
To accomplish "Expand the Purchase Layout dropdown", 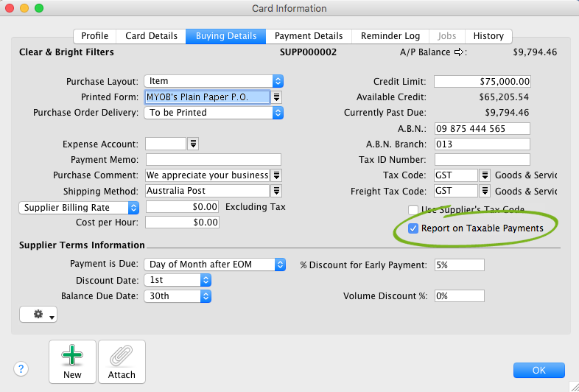I will pos(278,81).
